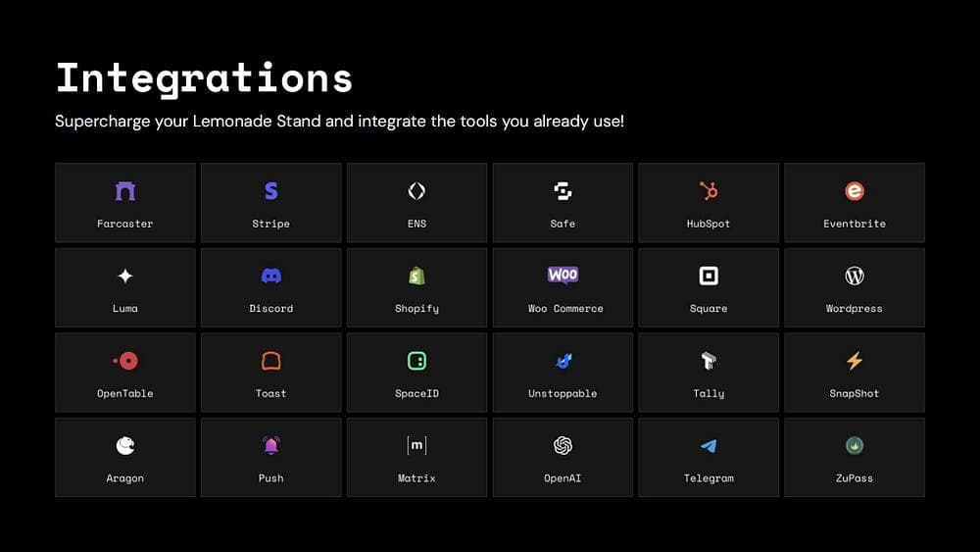The height and width of the screenshot is (552, 980).
Task: Click the Push bell icon
Action: click(271, 445)
